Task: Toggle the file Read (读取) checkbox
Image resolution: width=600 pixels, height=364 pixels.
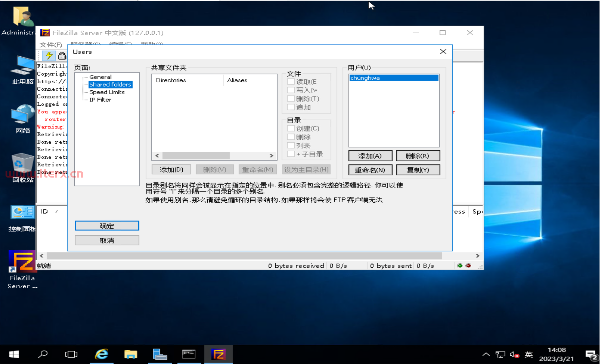Action: (x=291, y=82)
